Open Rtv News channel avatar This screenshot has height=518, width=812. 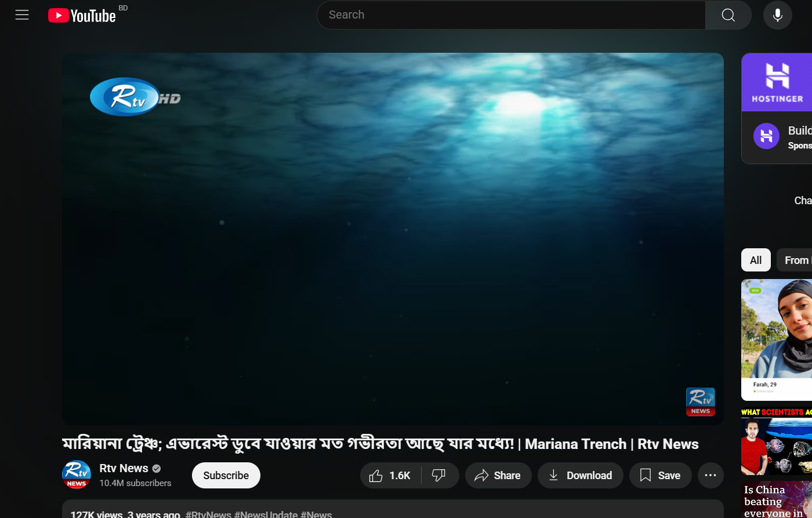coord(77,474)
